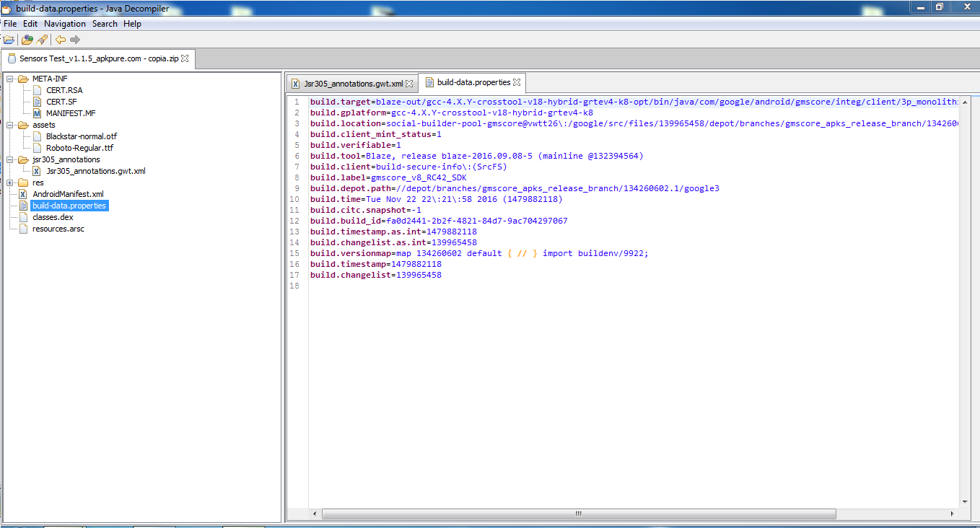This screenshot has height=528, width=980.
Task: Click the build.time=Tue Nov 22 line
Action: (436, 199)
